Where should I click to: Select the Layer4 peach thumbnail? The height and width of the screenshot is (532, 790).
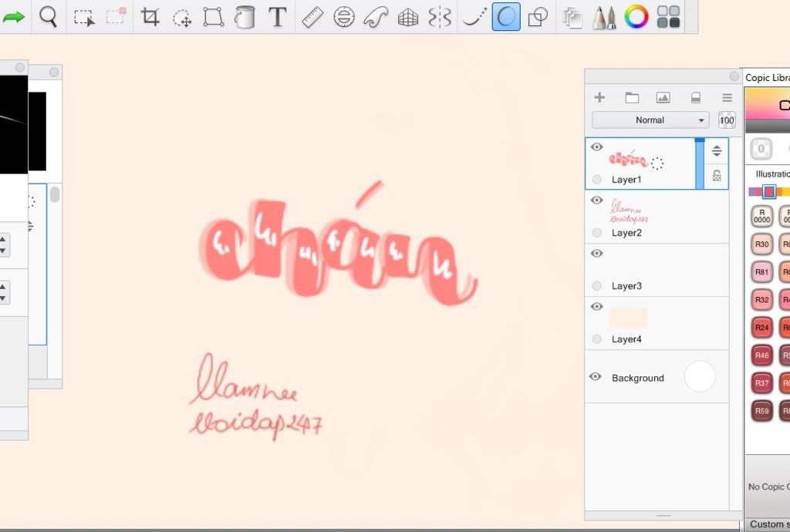tap(628, 318)
